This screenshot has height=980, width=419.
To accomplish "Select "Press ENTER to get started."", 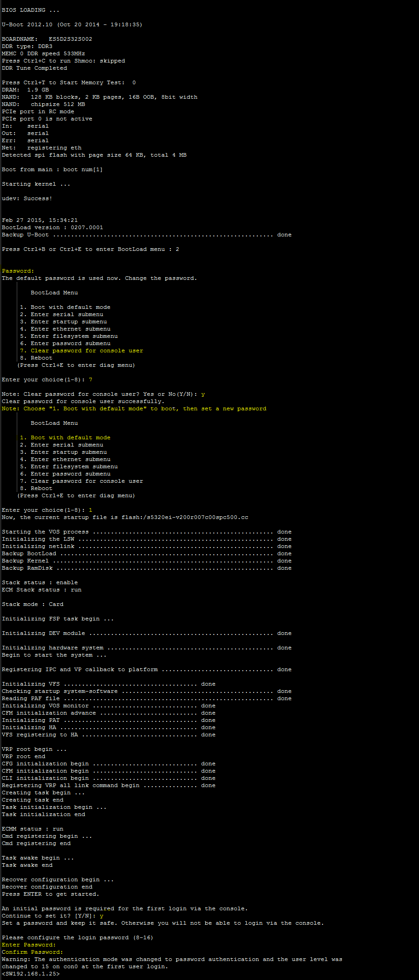I will click(50, 894).
